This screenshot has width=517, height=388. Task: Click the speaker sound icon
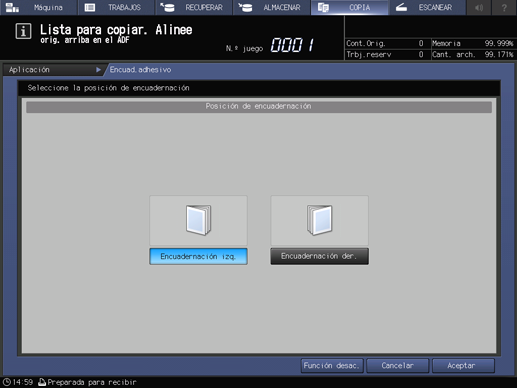479,7
